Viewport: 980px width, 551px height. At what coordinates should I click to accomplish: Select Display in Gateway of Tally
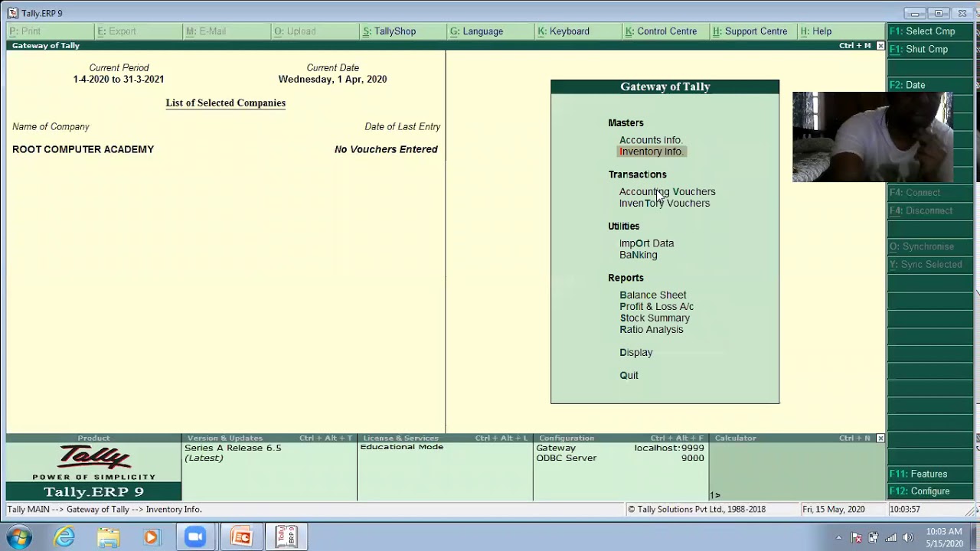(x=636, y=353)
